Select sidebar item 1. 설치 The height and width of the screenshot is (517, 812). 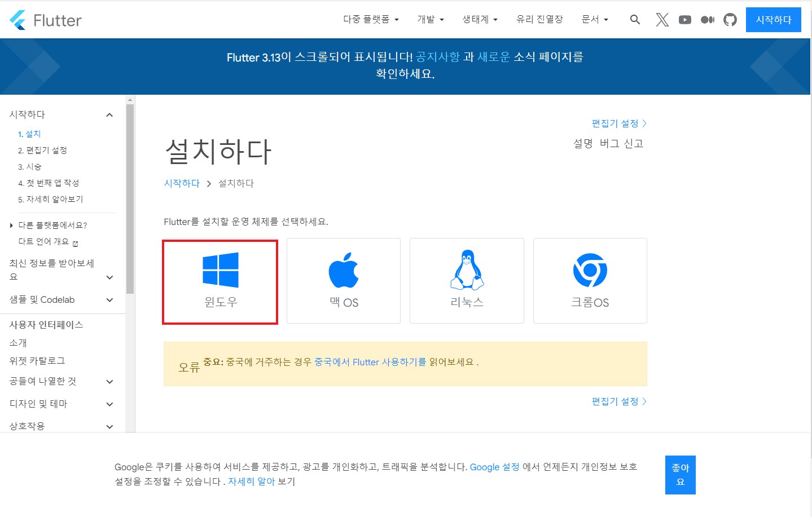[x=29, y=134]
